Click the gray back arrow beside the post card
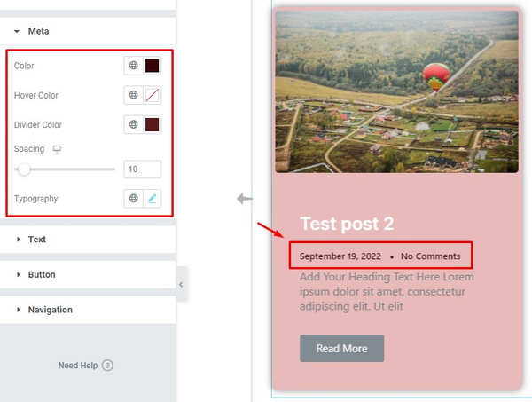 pos(245,199)
